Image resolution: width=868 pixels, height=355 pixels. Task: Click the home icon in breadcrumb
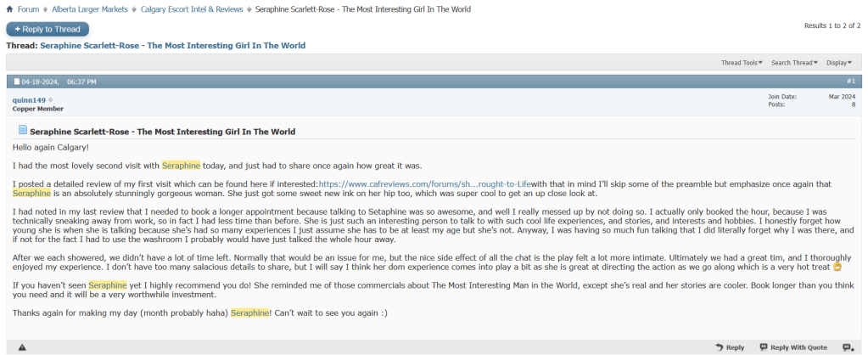pyautogui.click(x=9, y=9)
